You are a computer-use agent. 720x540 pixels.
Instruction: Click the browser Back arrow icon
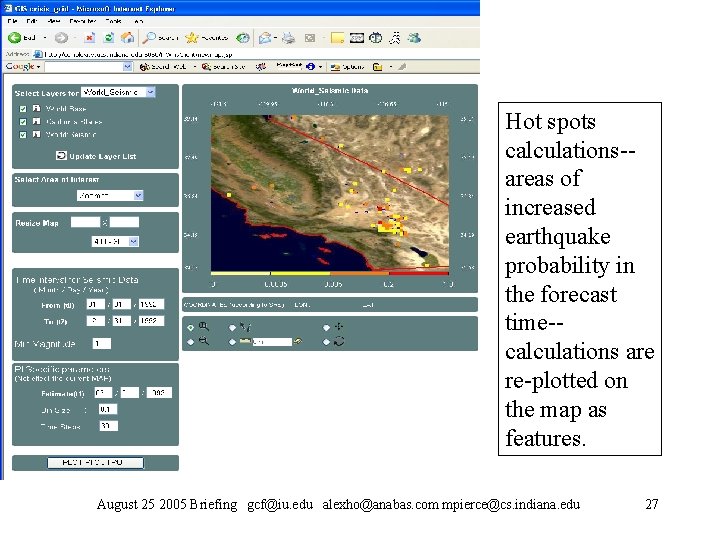14,38
